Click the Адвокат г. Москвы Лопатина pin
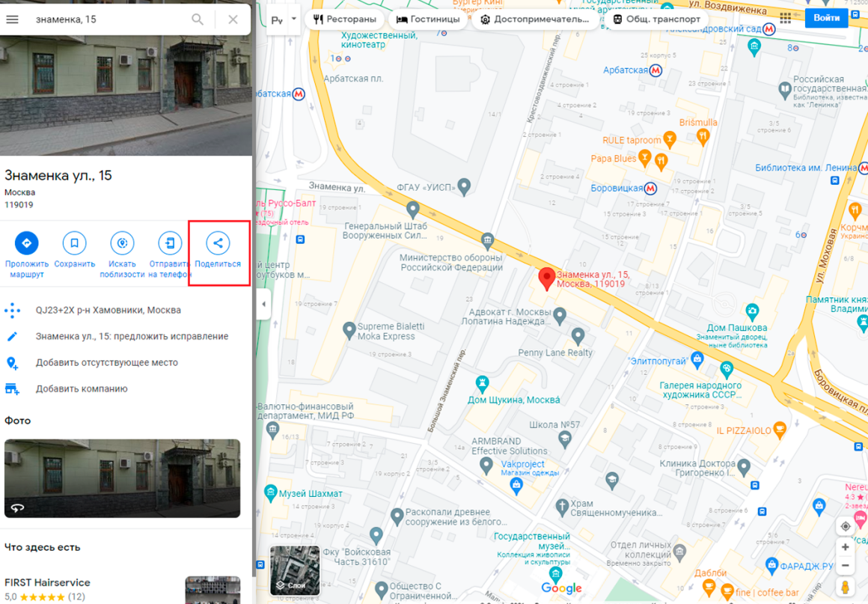The width and height of the screenshot is (868, 604). tap(560, 316)
